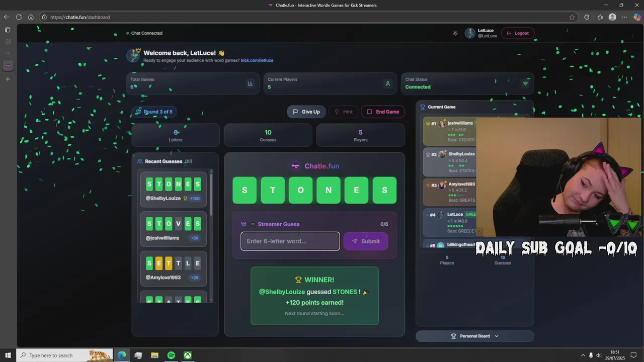Launch Copilot from the browser toolbar

click(637, 17)
